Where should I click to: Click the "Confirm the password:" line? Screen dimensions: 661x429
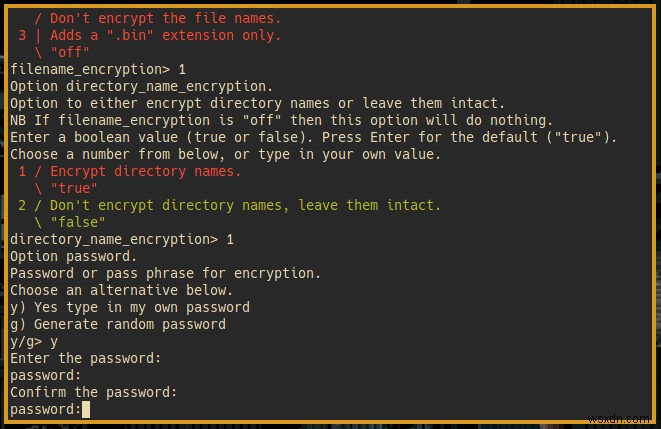point(93,392)
